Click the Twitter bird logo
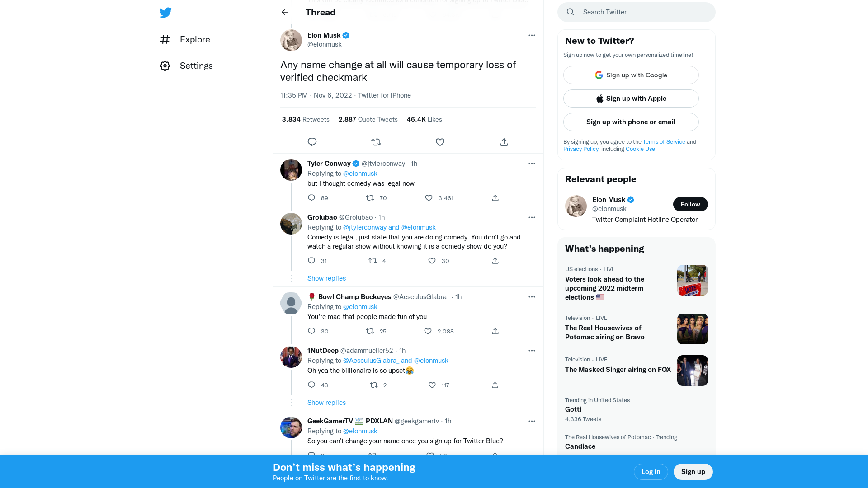 pyautogui.click(x=165, y=13)
